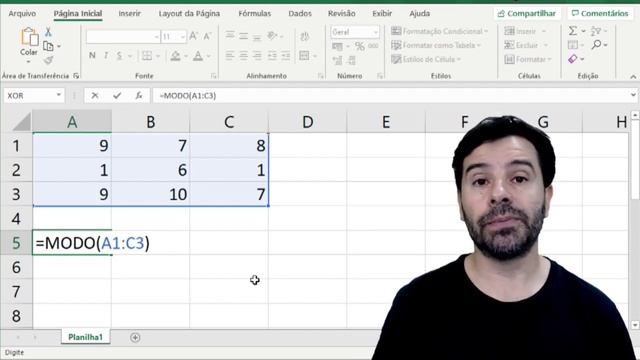The height and width of the screenshot is (360, 640).
Task: Click the Copy icon in clipboard group
Action: pos(48,46)
